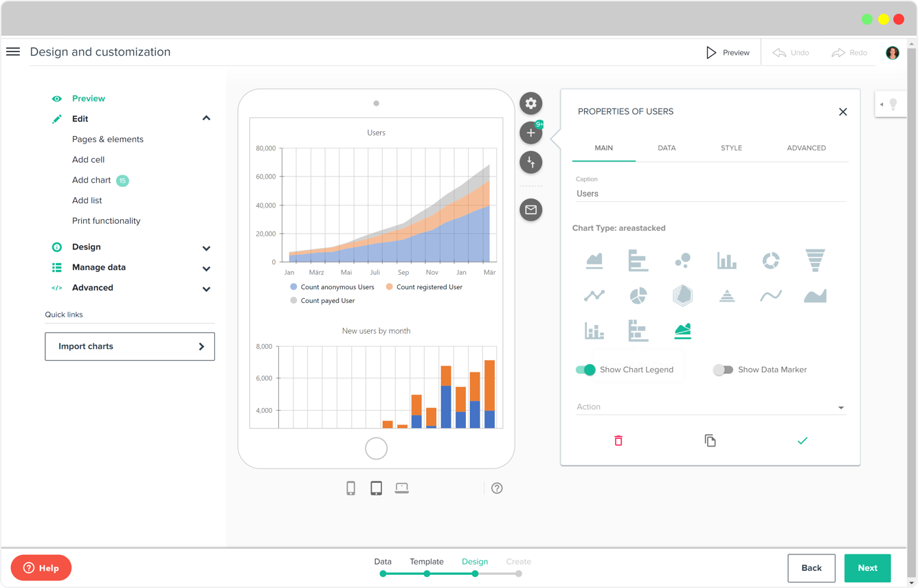
Task: Select the spline area chart type
Action: point(815,296)
